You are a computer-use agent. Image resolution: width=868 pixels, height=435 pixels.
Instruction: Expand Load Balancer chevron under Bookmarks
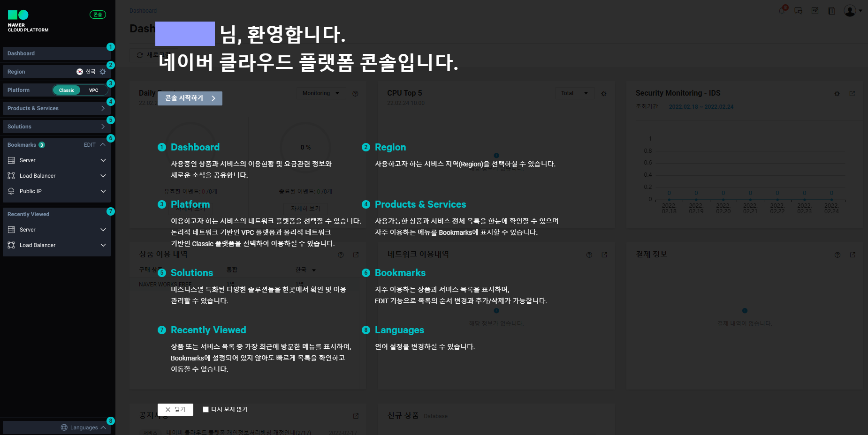pos(103,176)
